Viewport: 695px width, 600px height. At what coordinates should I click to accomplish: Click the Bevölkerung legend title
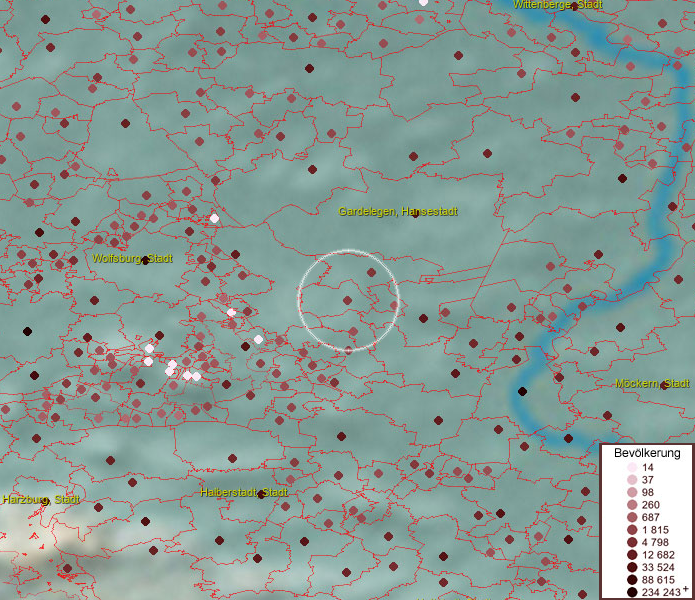[647, 453]
